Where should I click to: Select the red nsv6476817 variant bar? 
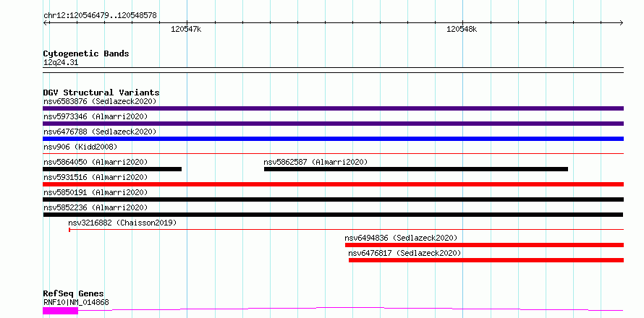click(x=486, y=260)
